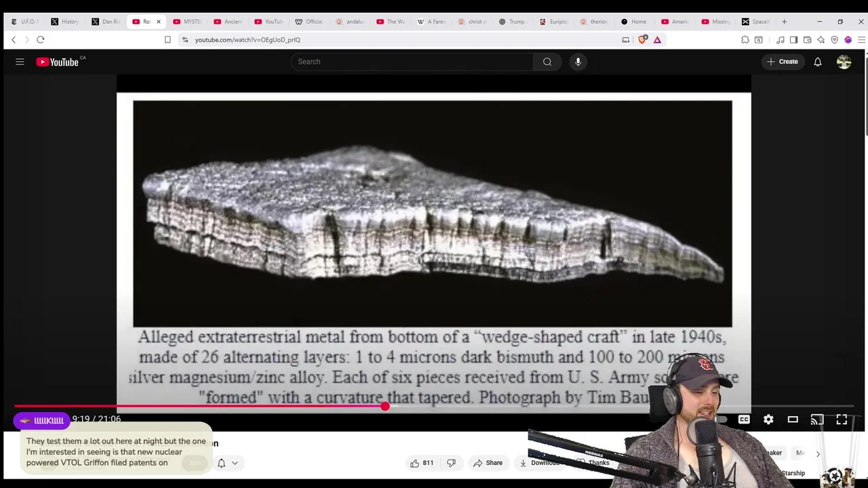Go back in browser history
This screenshot has width=868, height=488.
[x=14, y=40]
